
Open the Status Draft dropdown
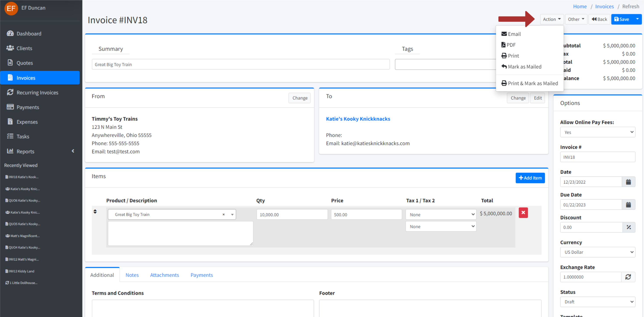click(597, 301)
